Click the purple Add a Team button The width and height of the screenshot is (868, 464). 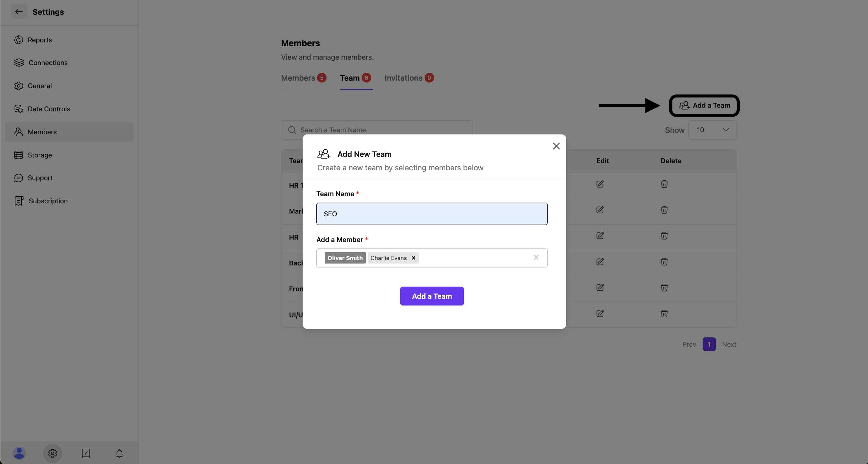point(432,296)
